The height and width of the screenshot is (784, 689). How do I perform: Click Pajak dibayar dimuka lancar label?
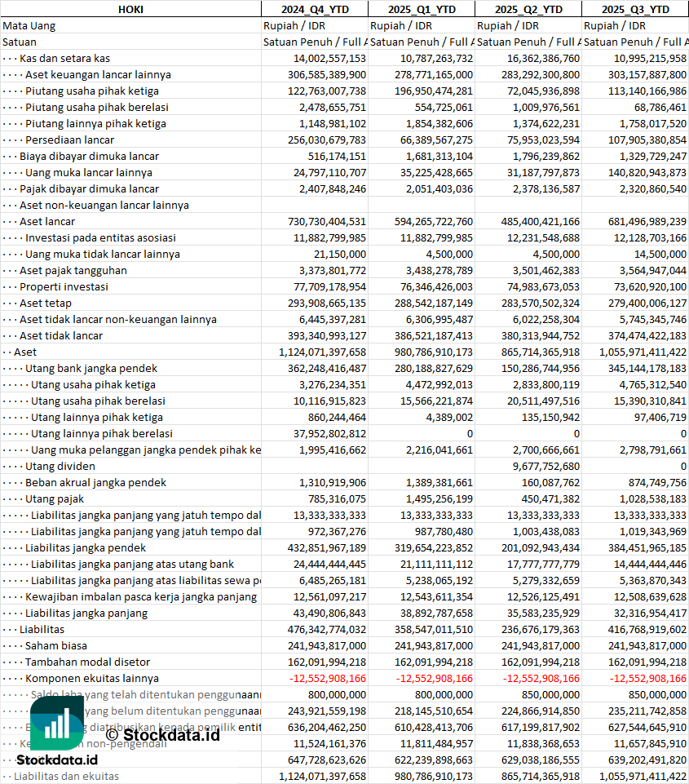click(x=89, y=189)
